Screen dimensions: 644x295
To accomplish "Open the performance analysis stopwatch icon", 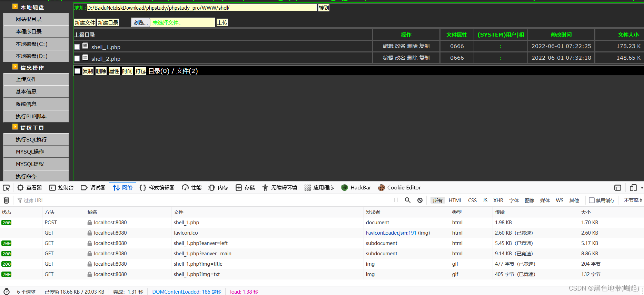I will point(7,292).
